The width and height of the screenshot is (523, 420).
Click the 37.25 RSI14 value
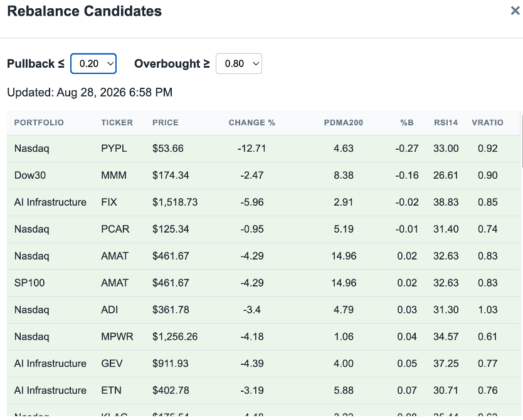446,364
